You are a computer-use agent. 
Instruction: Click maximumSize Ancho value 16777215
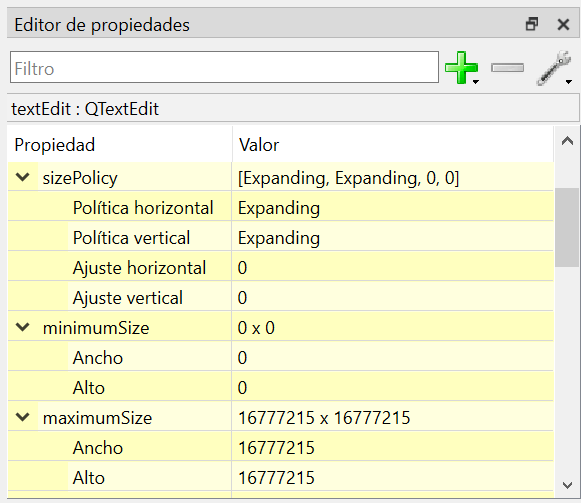[276, 447]
